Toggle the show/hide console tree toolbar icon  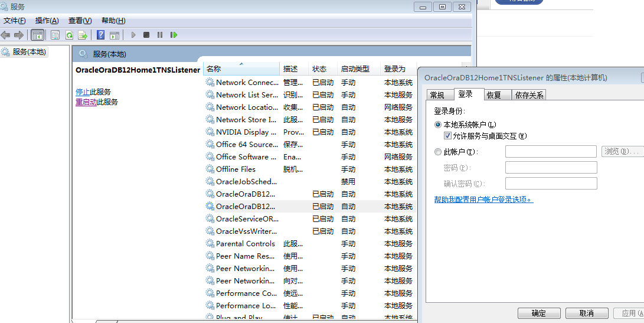(x=37, y=35)
